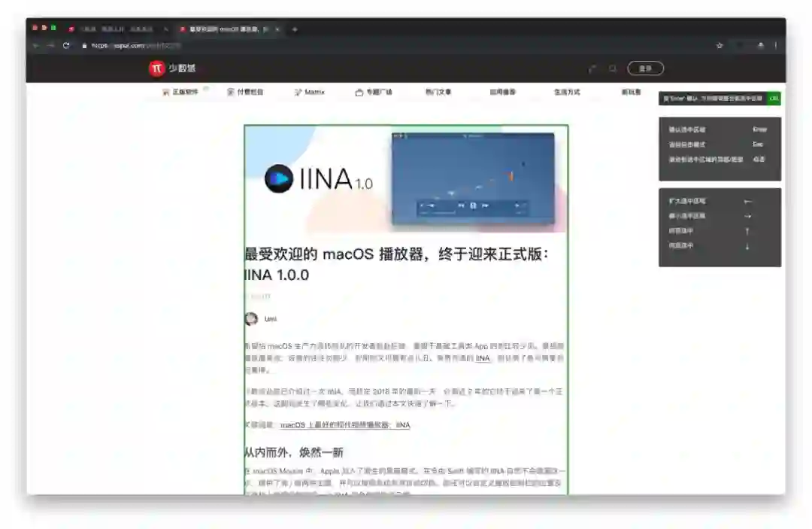
Task: Select the active tab about macOS player
Action: point(228,29)
